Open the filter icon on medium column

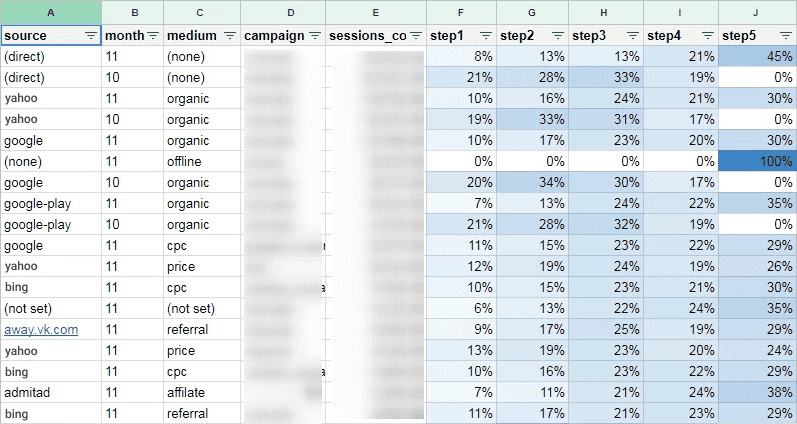click(x=230, y=36)
